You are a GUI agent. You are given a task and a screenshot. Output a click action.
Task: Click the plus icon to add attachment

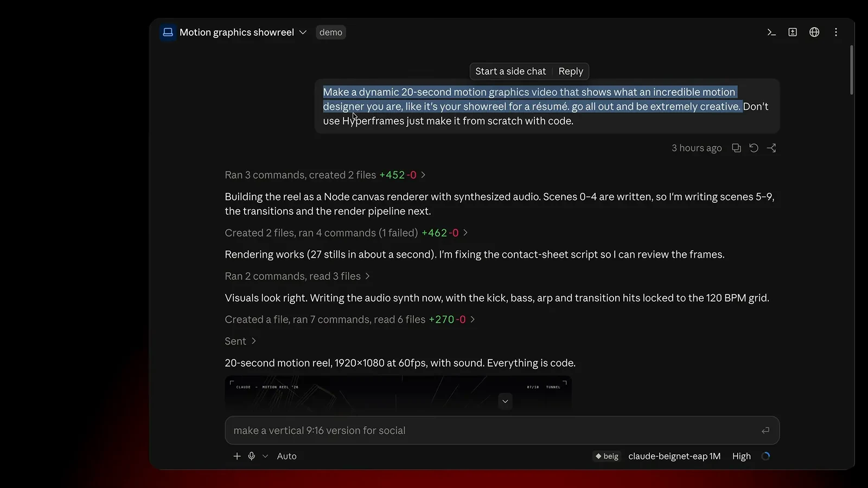[237, 457]
